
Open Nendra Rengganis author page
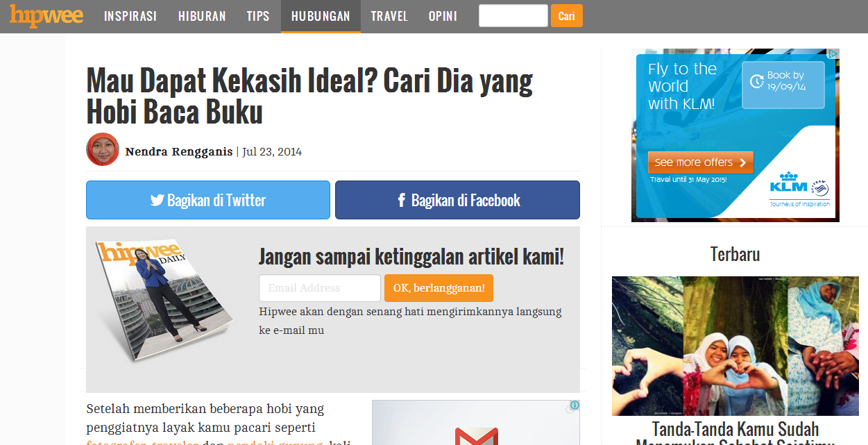pos(179,151)
